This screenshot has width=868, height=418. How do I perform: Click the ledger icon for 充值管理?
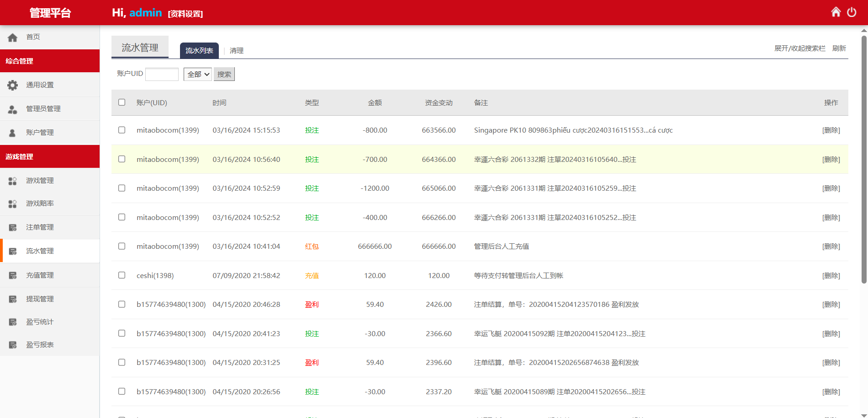click(x=13, y=275)
